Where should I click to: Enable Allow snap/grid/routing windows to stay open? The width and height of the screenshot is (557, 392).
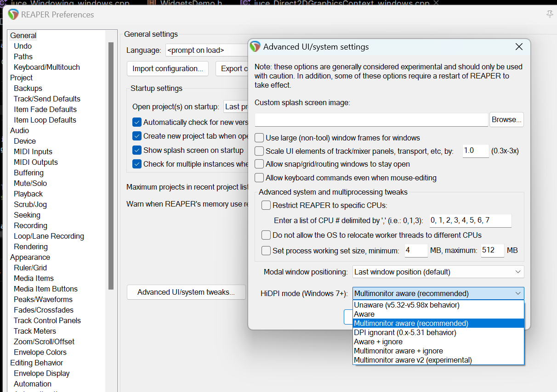click(x=259, y=164)
